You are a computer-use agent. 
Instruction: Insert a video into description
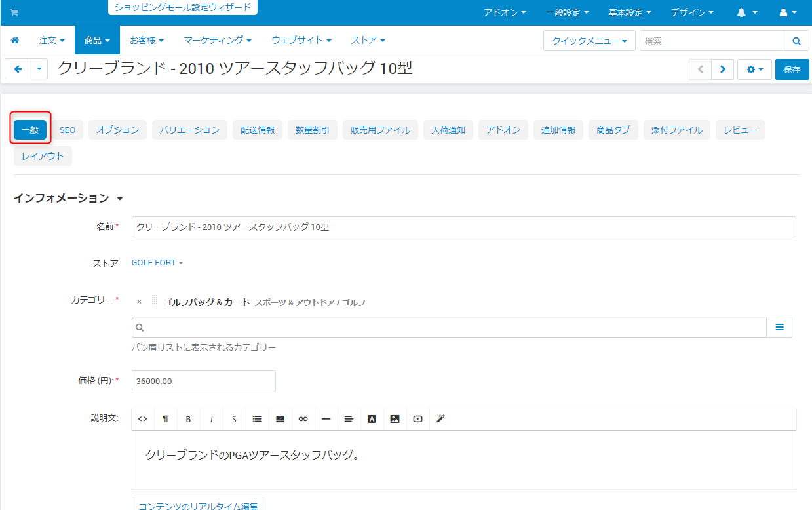(417, 419)
